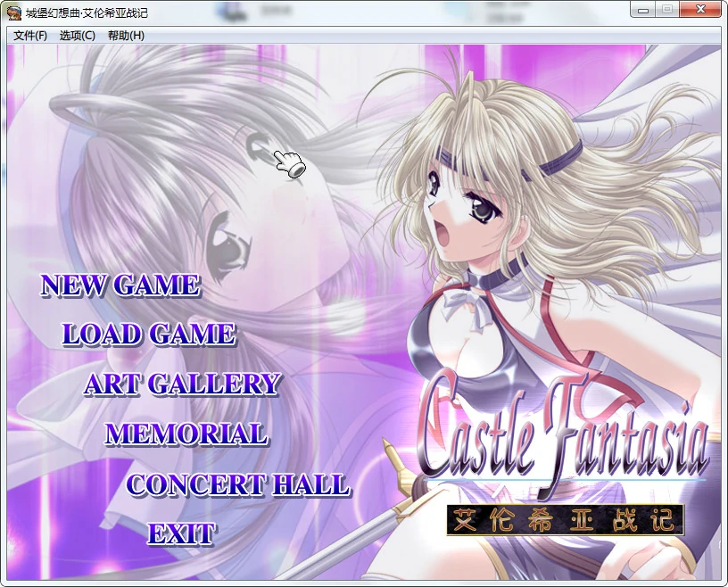
Task: Minimize the Castle Fantasia window
Action: (x=644, y=9)
